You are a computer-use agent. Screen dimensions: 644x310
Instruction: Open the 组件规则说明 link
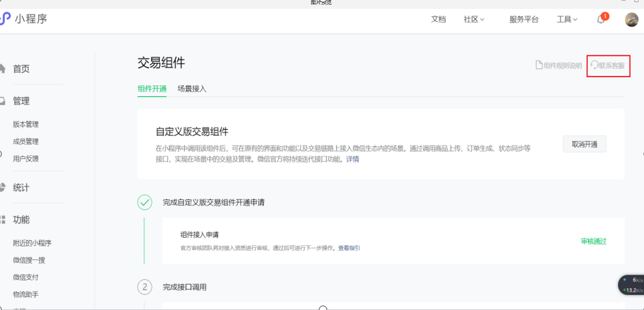click(x=563, y=65)
